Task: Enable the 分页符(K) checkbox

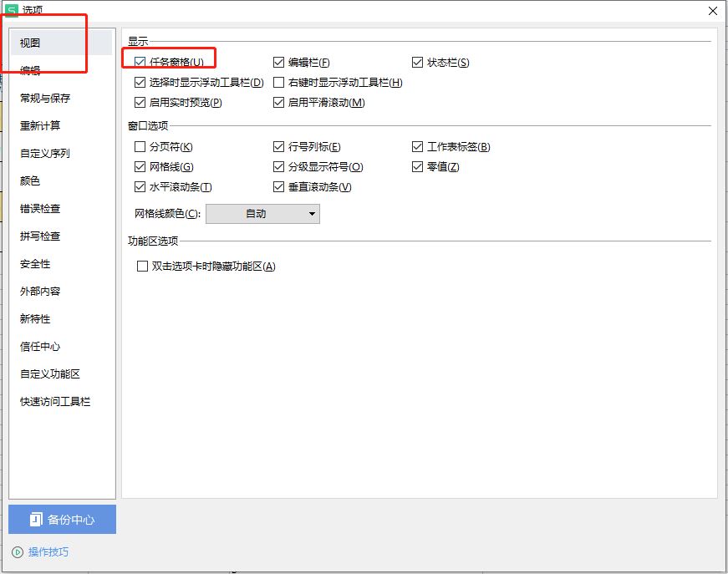Action: tap(140, 146)
